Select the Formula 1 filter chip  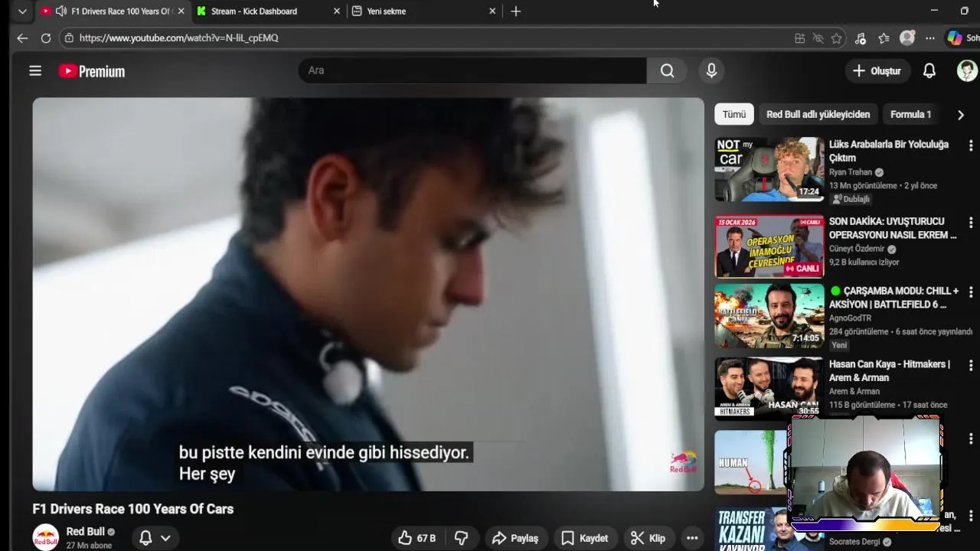click(x=910, y=114)
